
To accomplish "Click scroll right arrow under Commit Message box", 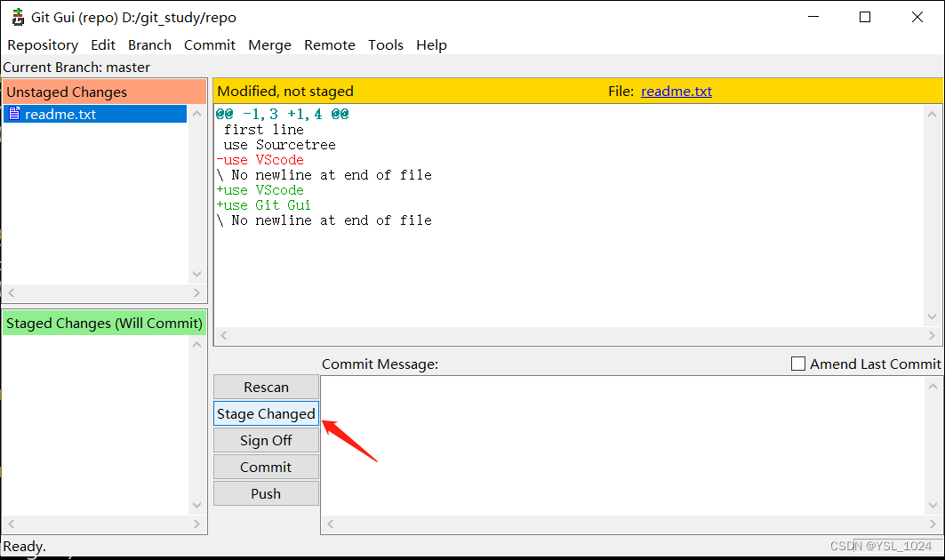I will point(933,524).
